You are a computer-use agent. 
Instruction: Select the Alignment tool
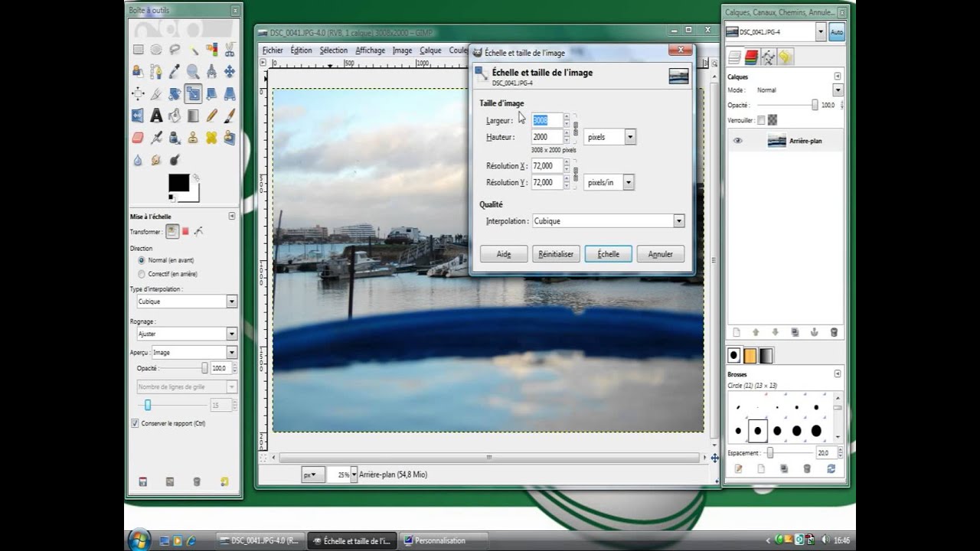(138, 93)
